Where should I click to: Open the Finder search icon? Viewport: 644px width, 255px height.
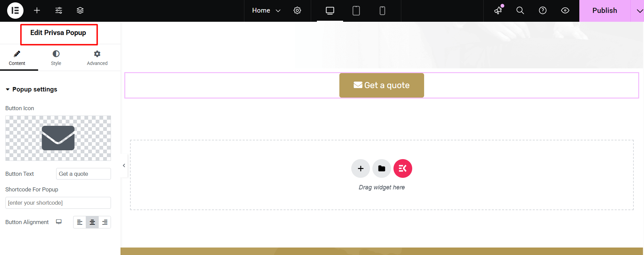520,11
